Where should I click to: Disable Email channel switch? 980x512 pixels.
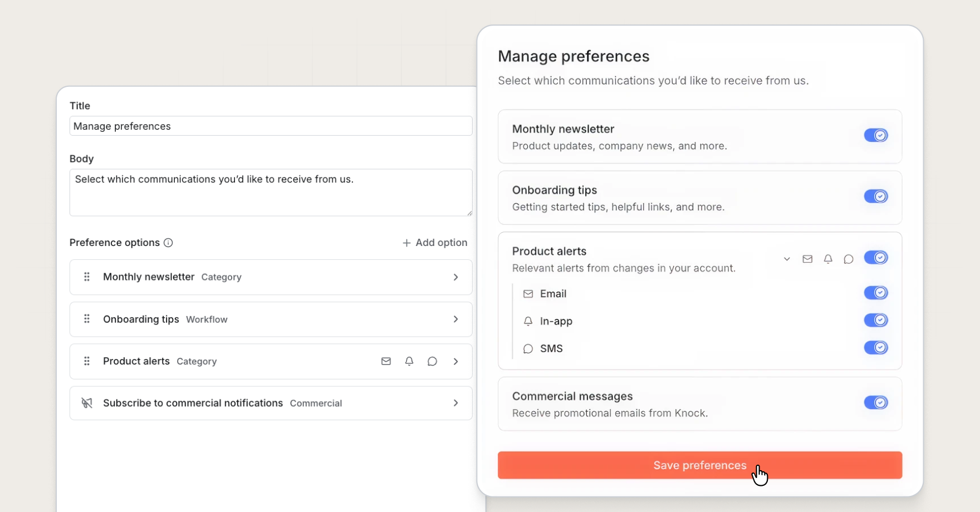pos(876,293)
